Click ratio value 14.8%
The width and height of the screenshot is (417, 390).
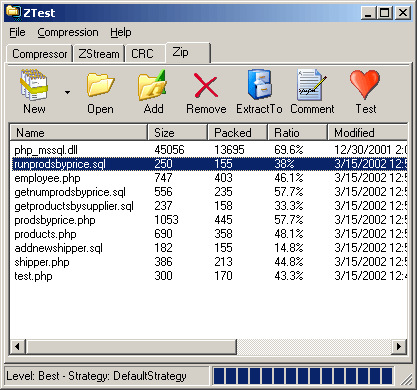click(289, 248)
